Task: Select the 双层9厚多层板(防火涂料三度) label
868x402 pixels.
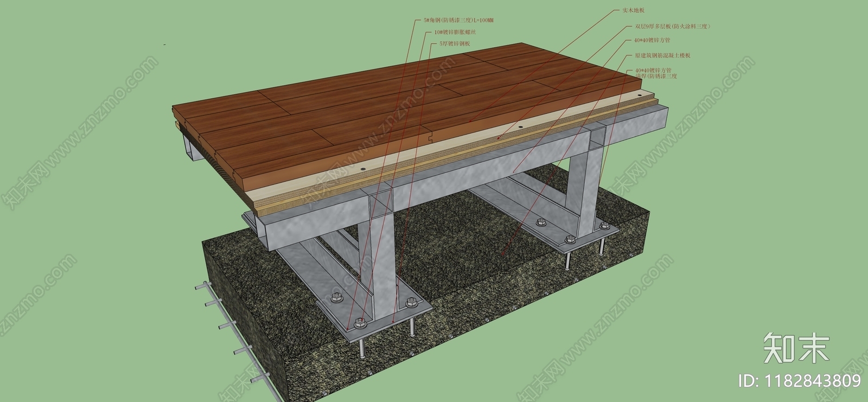Action: (x=672, y=26)
